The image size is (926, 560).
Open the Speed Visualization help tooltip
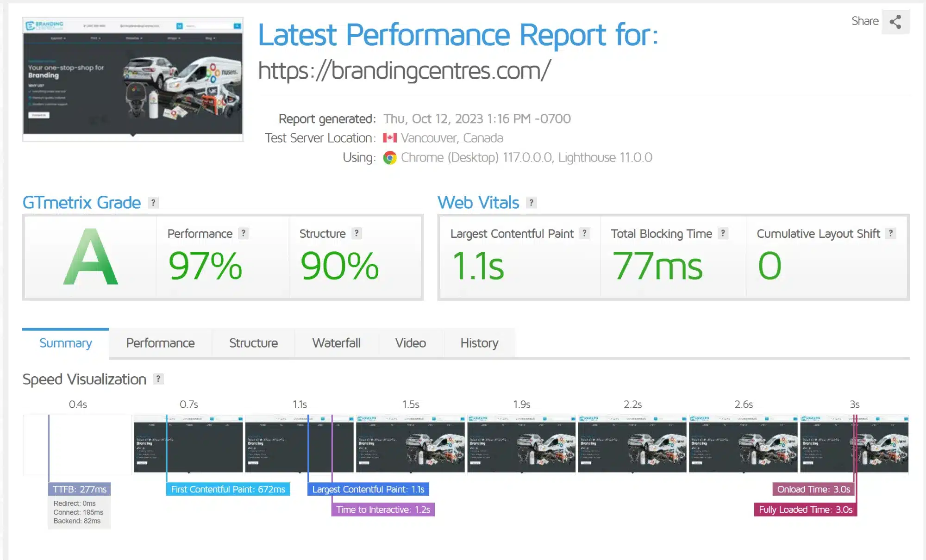click(158, 379)
